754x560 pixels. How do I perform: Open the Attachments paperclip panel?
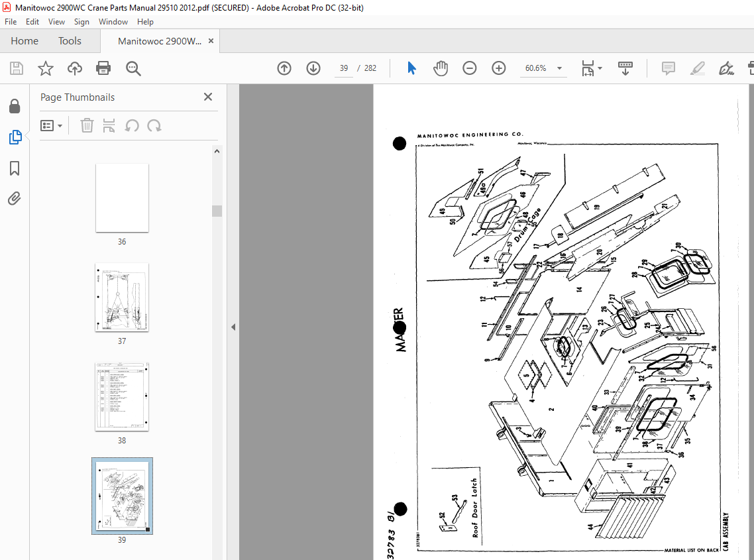(15, 198)
